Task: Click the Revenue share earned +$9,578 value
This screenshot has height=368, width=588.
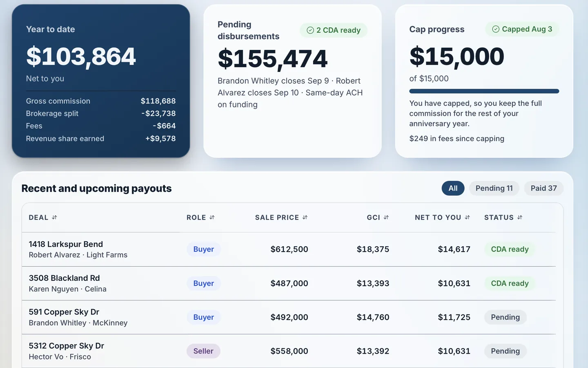Action: pyautogui.click(x=160, y=139)
